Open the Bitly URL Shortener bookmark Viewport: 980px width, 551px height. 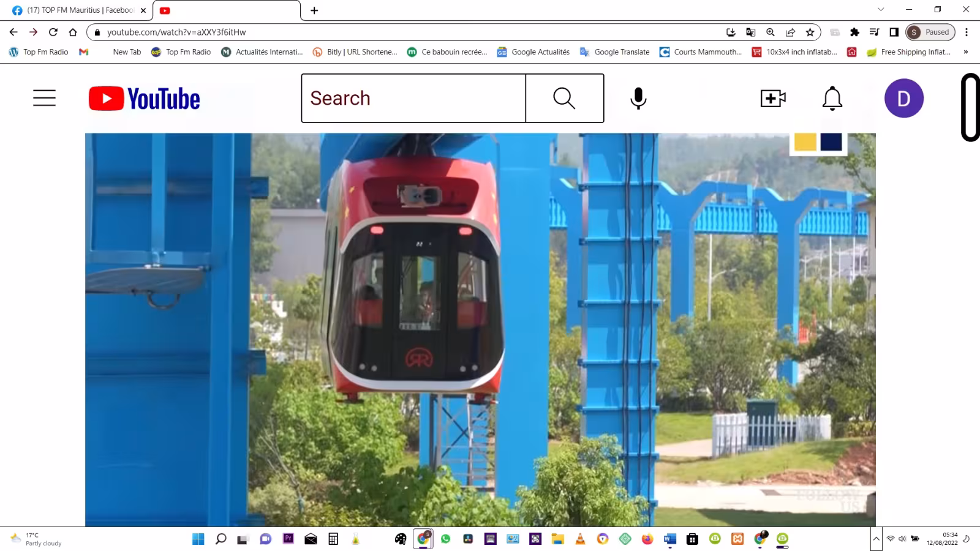click(x=355, y=52)
